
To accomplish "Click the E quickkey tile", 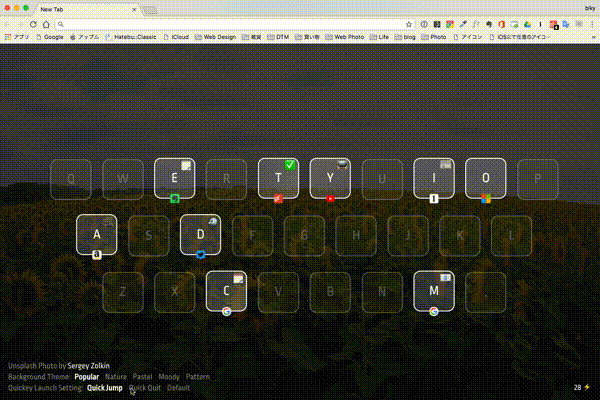I will (x=174, y=178).
